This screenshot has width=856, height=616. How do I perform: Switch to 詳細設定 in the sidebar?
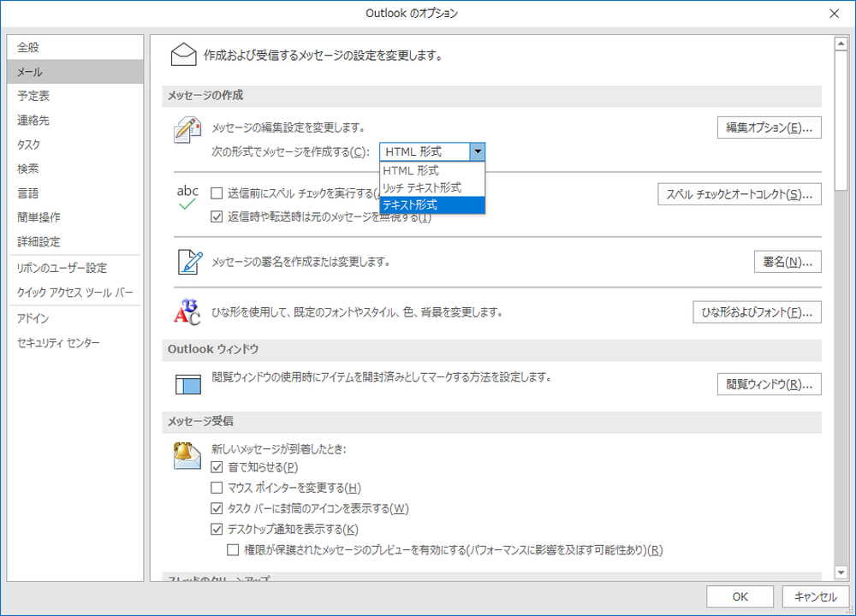[x=39, y=242]
